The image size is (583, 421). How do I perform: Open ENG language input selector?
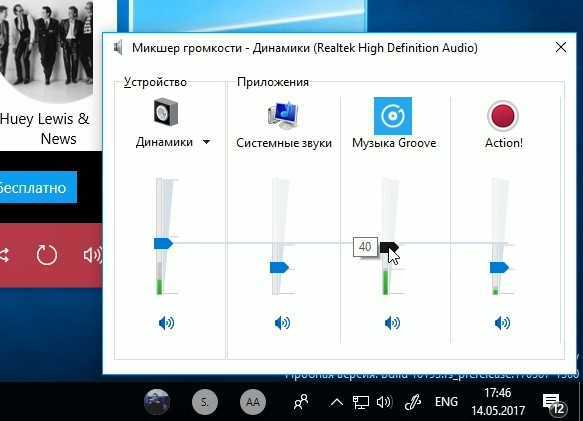tap(446, 402)
